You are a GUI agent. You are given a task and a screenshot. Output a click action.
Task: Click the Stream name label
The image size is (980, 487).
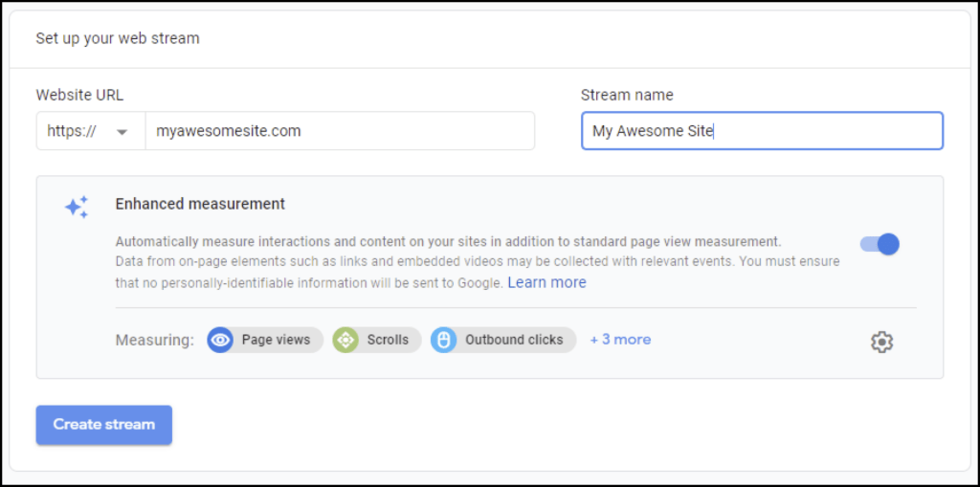tap(627, 95)
